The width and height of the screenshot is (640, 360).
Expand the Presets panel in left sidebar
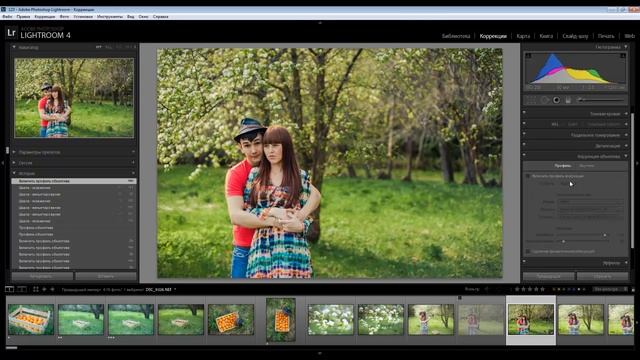tap(14, 152)
